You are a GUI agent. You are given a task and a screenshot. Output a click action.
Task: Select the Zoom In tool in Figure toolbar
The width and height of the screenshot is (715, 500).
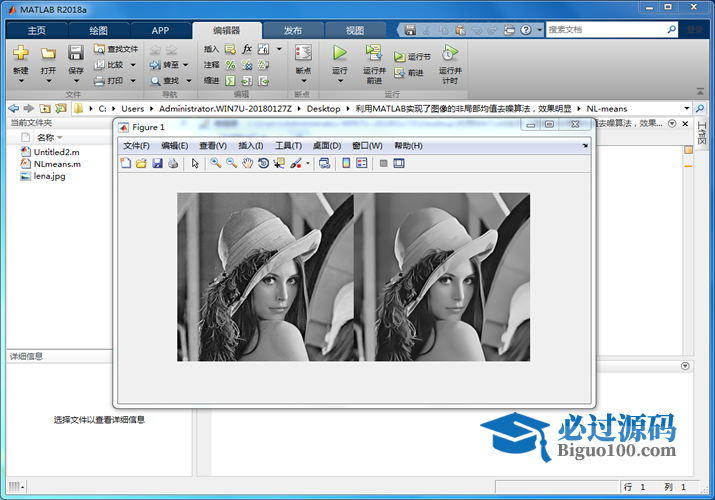point(216,163)
